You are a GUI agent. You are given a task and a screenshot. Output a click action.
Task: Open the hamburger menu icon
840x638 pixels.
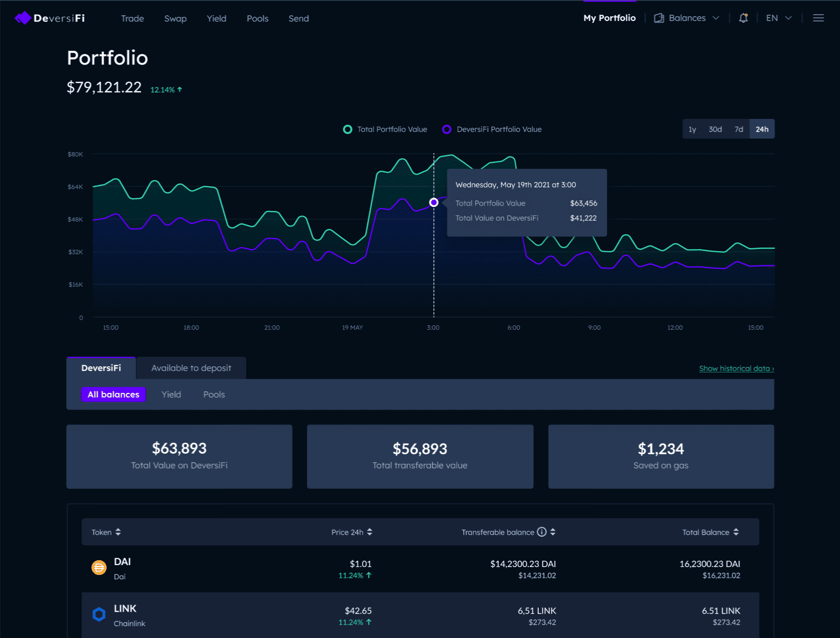818,18
